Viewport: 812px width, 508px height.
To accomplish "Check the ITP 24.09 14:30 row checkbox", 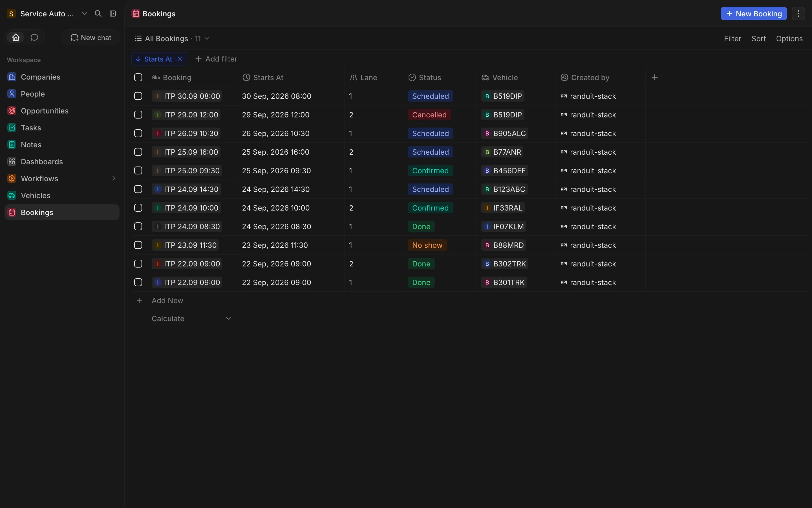I will 138,189.
